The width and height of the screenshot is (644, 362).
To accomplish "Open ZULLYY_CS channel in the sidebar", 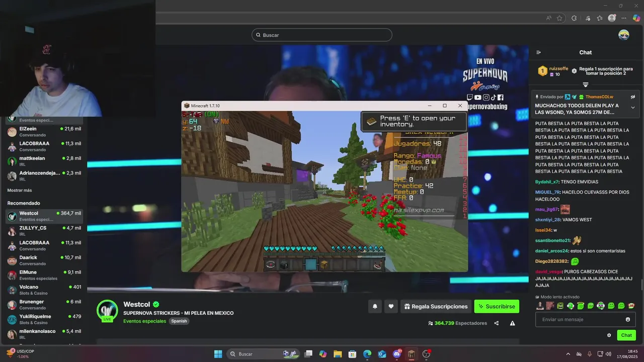I will (x=45, y=231).
